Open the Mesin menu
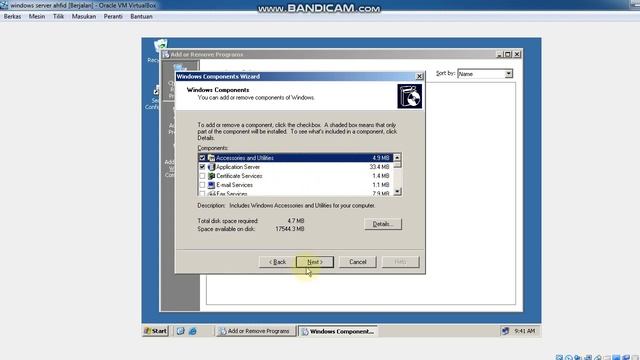The height and width of the screenshot is (360, 640). point(37,16)
